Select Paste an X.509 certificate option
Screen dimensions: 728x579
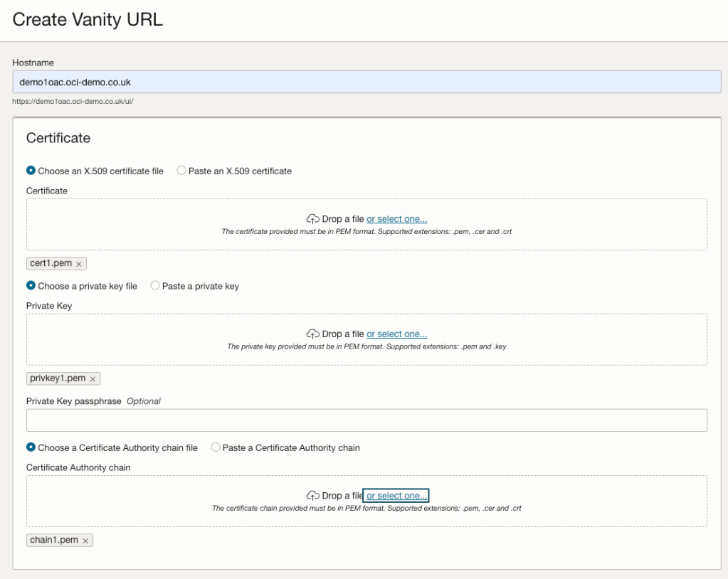click(181, 171)
